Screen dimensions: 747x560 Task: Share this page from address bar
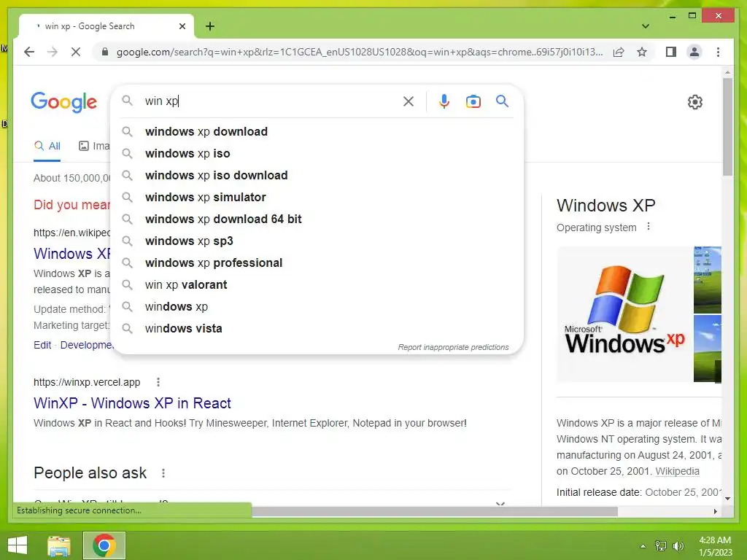tap(619, 52)
